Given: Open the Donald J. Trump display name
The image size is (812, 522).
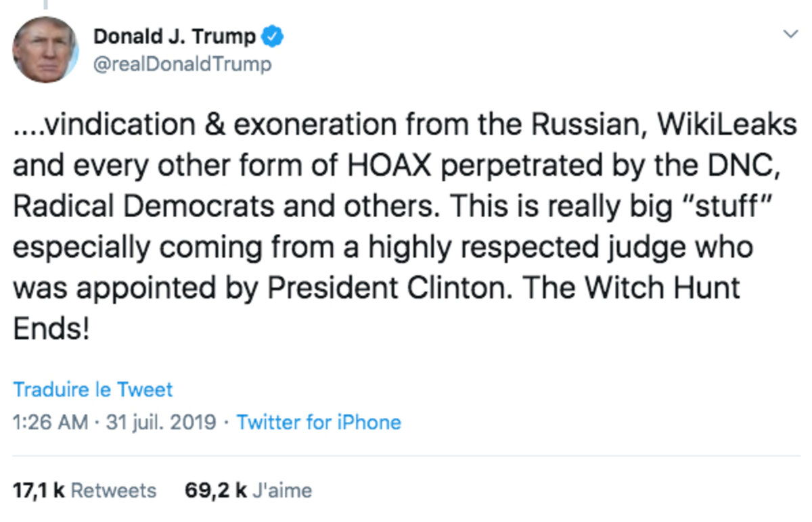Looking at the screenshot, I should point(175,37).
